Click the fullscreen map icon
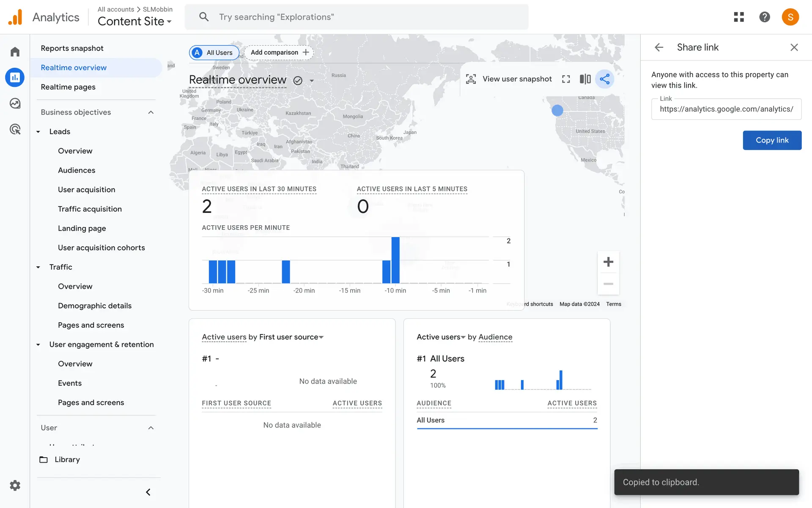Screen dimensions: 812x508 pyautogui.click(x=566, y=79)
